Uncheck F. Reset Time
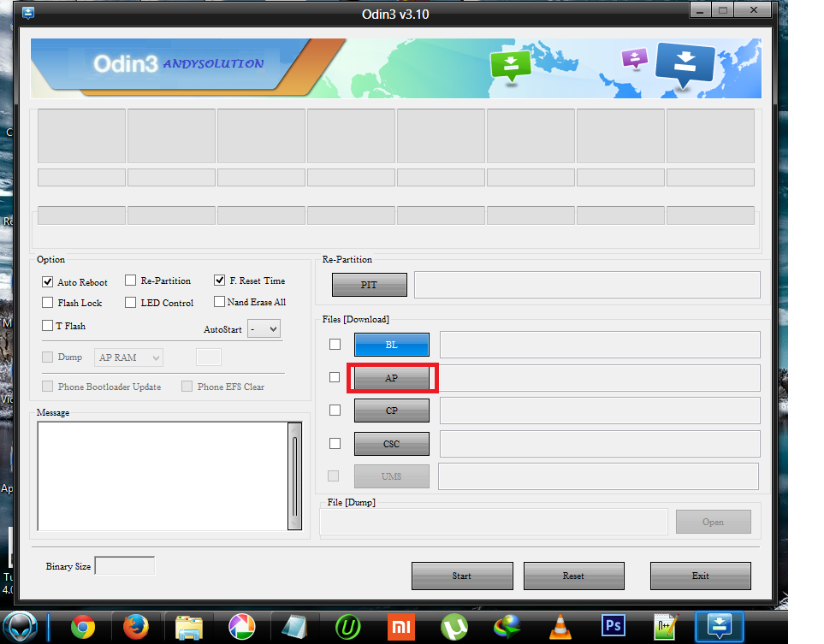Screen dimensions: 824x644 [219, 280]
